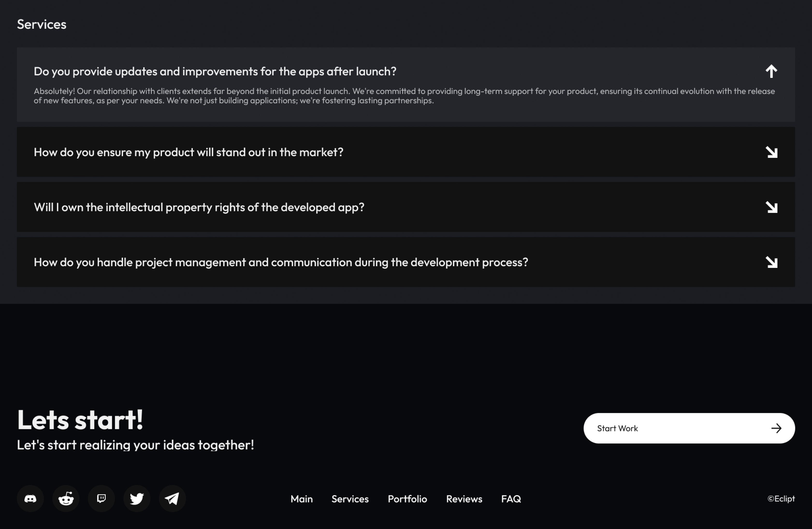Expand the project management question arrow
Viewport: 812px width, 529px height.
coord(771,262)
